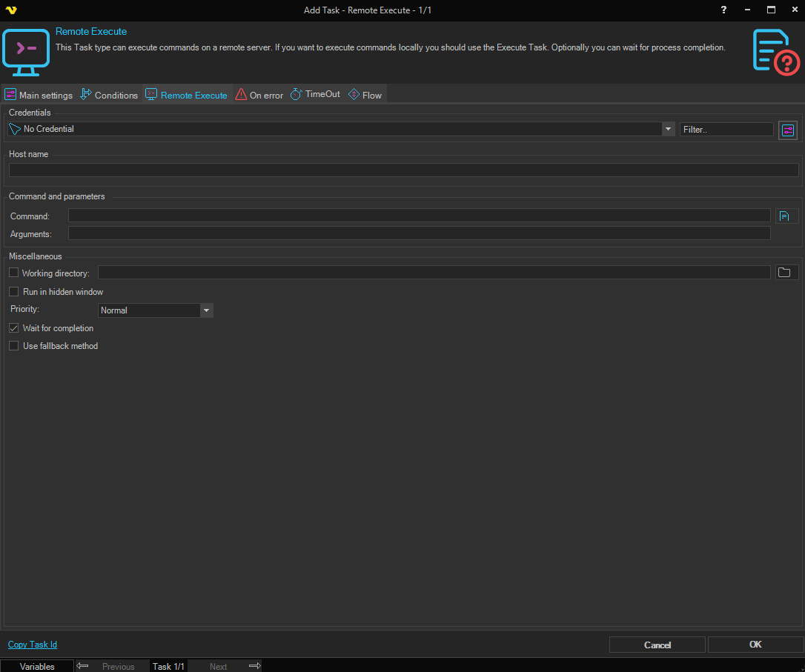Open the Priority Normal dropdown
Screen dimensions: 805x672
click(207, 310)
